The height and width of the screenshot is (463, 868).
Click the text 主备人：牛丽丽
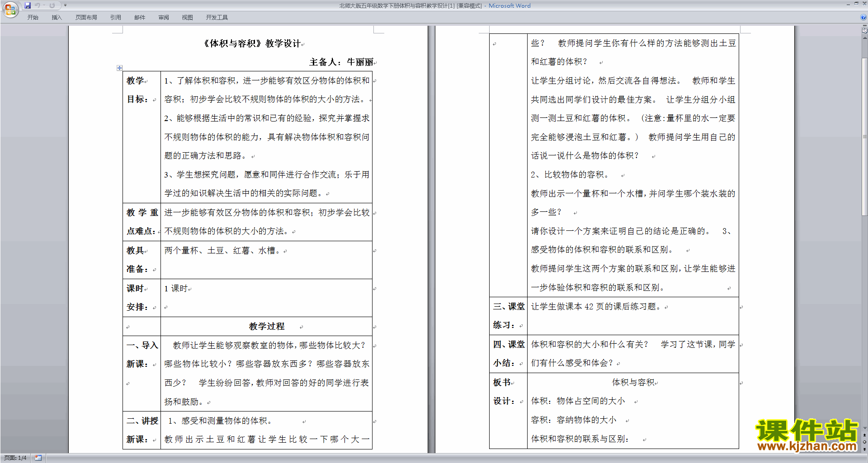click(341, 62)
